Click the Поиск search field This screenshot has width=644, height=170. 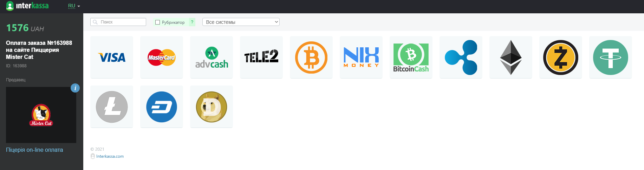(118, 22)
